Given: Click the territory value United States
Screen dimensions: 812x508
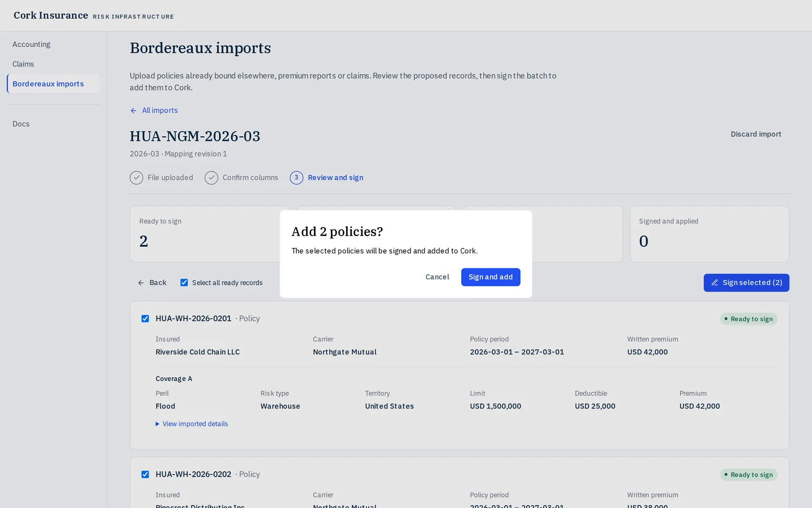Looking at the screenshot, I should [389, 406].
